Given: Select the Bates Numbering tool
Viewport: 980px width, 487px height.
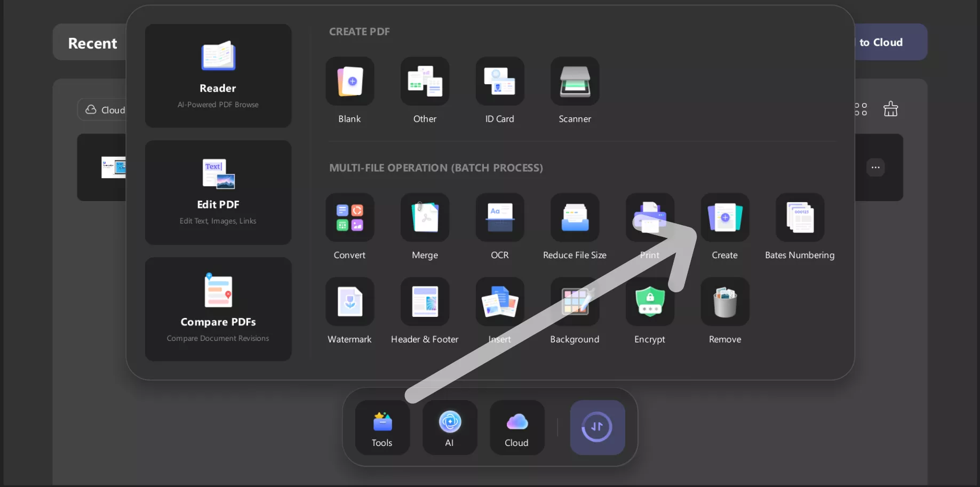Looking at the screenshot, I should point(799,218).
